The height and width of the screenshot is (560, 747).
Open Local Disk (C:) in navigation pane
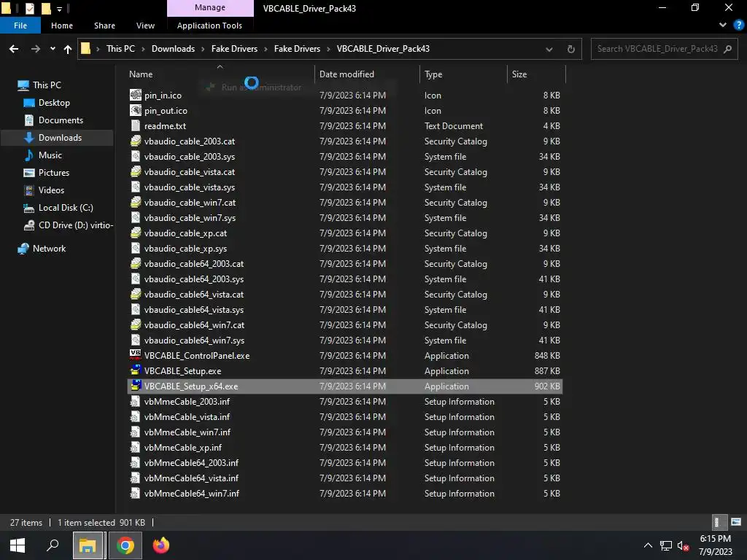(66, 208)
